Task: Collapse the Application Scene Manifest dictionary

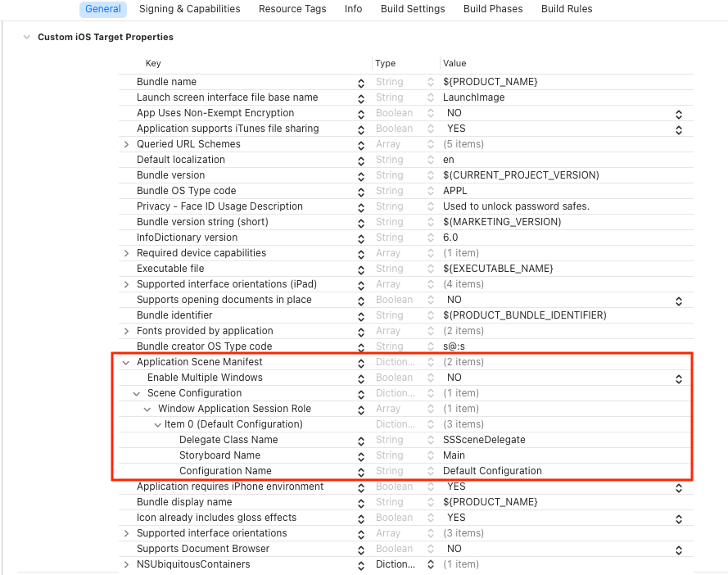Action: point(126,362)
